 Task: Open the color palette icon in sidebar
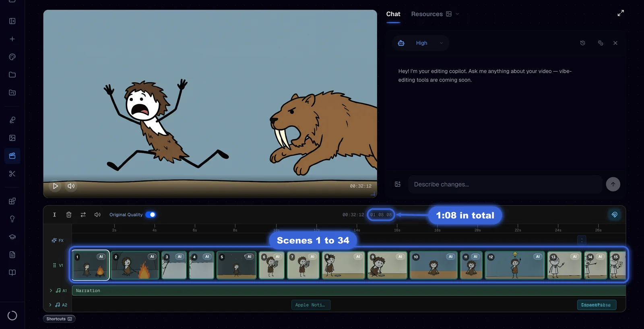(x=12, y=57)
